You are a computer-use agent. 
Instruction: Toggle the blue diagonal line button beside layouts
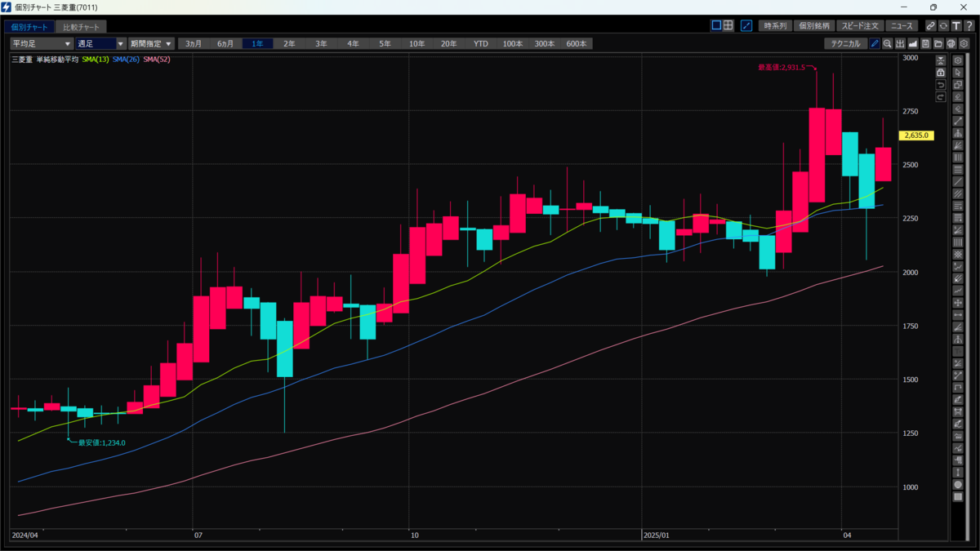(746, 25)
